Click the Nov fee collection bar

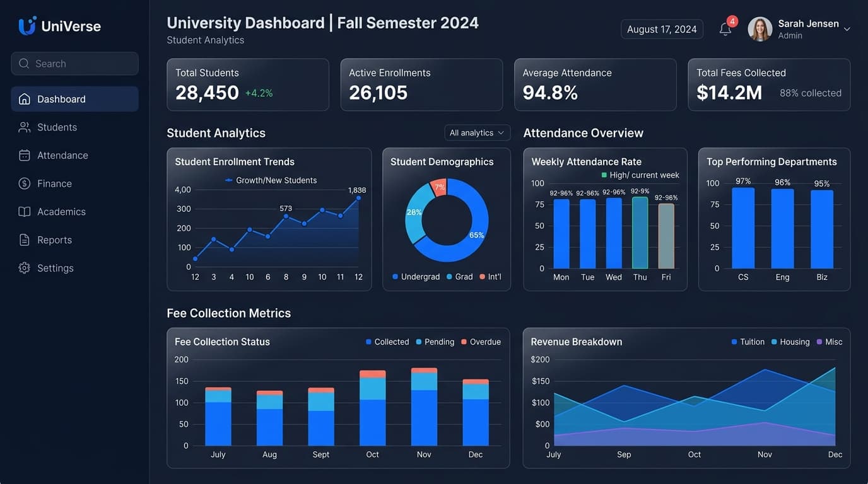click(x=424, y=407)
